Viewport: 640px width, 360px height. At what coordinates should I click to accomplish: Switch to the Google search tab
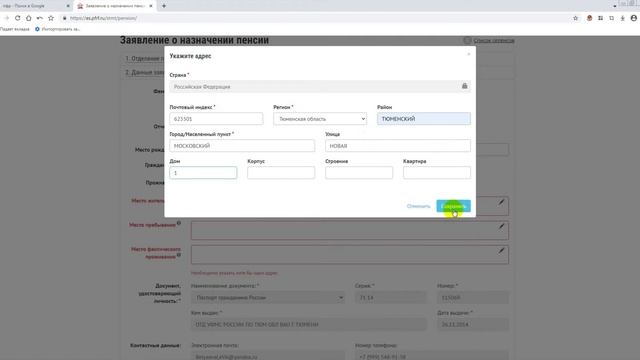click(36, 6)
